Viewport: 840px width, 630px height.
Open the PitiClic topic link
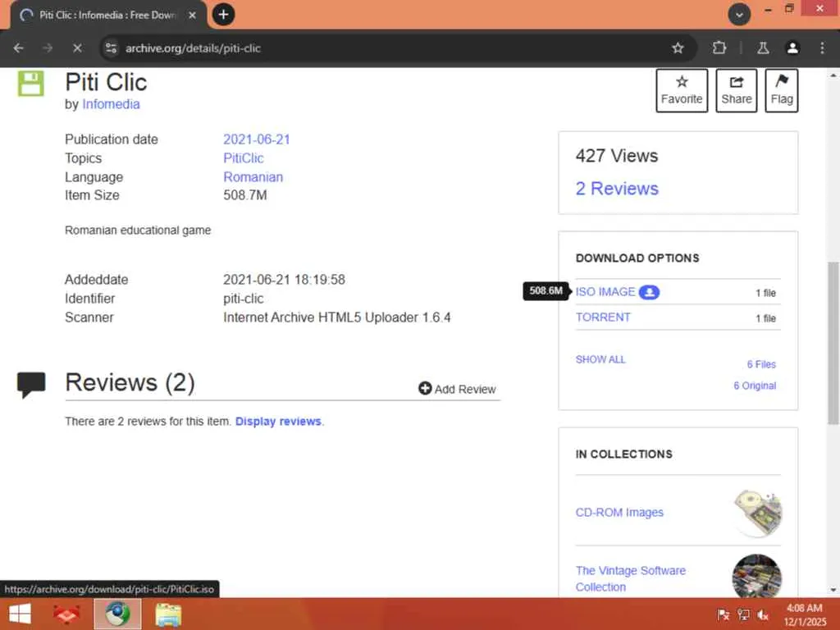(243, 158)
